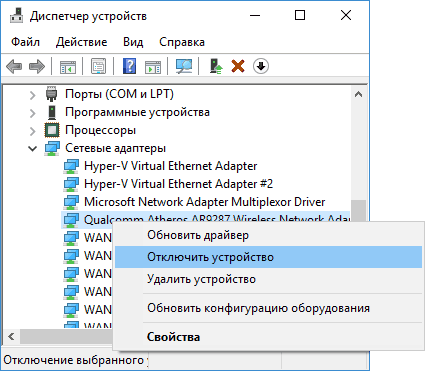Open the Вид menu
The width and height of the screenshot is (425, 371).
(133, 42)
